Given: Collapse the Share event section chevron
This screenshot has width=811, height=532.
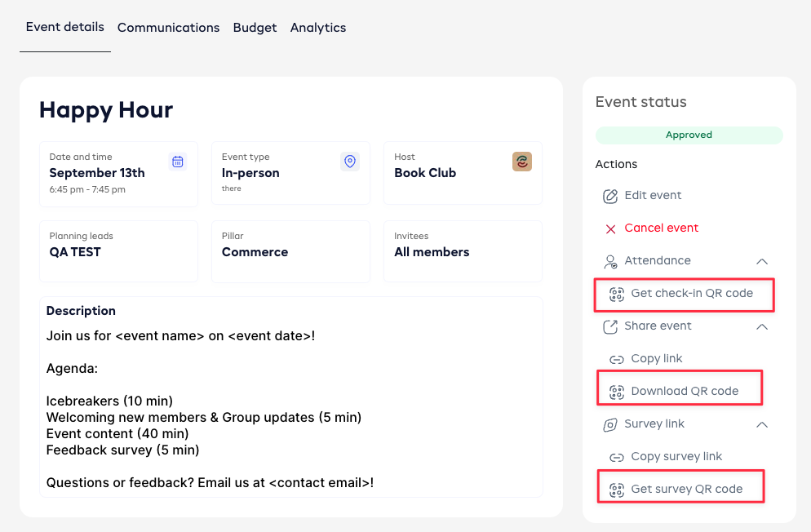Looking at the screenshot, I should point(762,326).
